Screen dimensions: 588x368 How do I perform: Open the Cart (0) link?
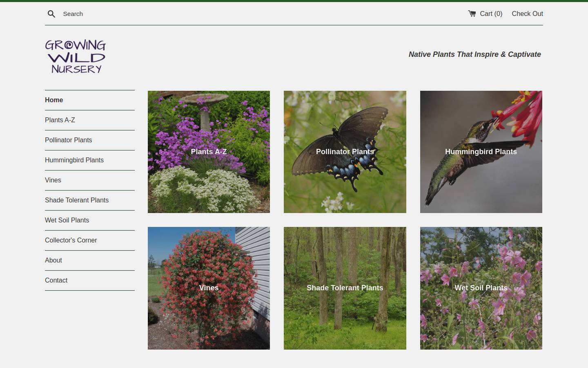(x=485, y=13)
